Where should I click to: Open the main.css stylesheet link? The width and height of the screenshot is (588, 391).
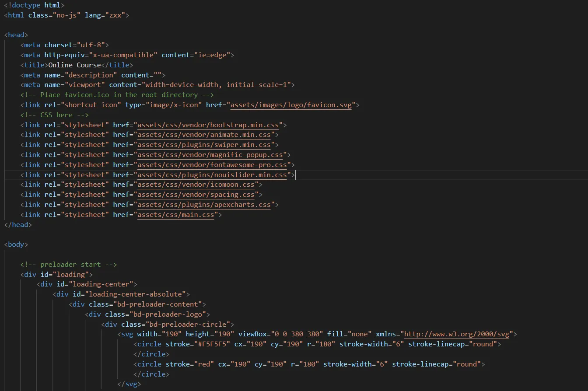176,215
